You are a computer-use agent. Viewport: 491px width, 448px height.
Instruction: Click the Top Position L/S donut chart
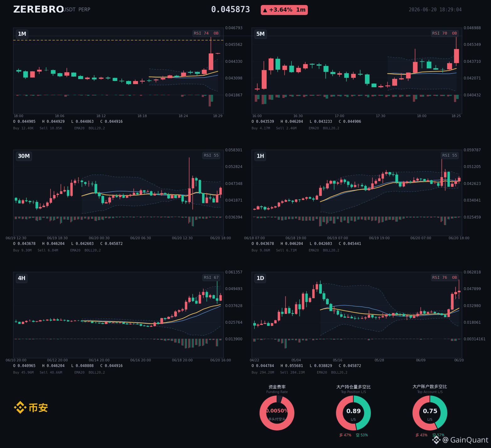coord(353,413)
